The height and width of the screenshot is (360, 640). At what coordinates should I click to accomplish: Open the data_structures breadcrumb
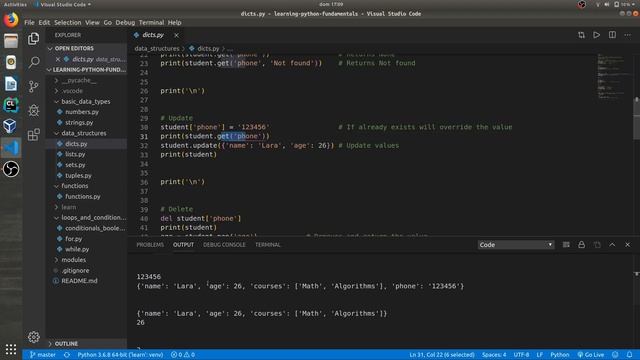(x=157, y=49)
